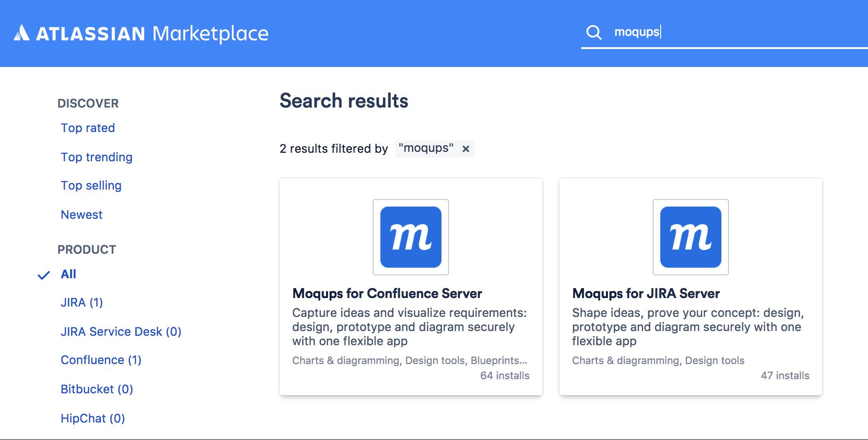The width and height of the screenshot is (868, 440).
Task: Click the search magnifier icon
Action: [x=595, y=33]
